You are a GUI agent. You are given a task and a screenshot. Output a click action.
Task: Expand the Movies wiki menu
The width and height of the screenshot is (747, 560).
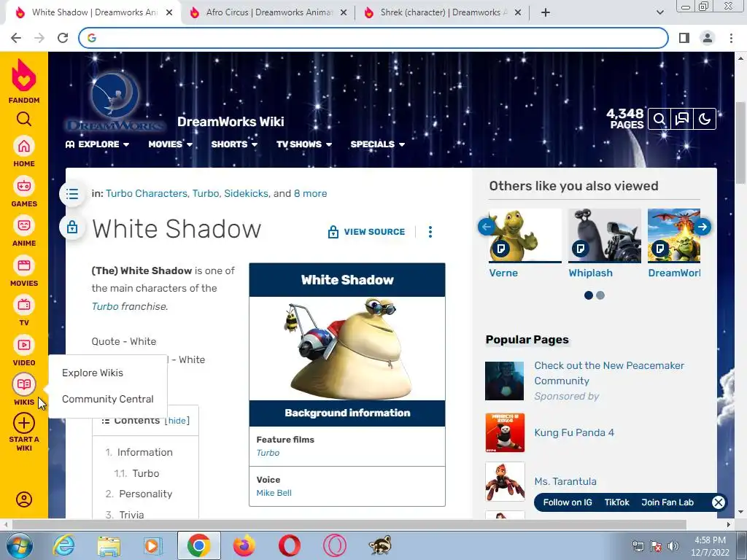tap(171, 144)
